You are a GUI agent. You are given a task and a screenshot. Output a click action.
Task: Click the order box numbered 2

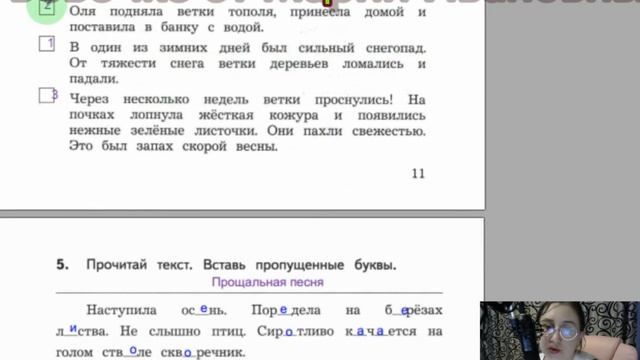pyautogui.click(x=47, y=7)
